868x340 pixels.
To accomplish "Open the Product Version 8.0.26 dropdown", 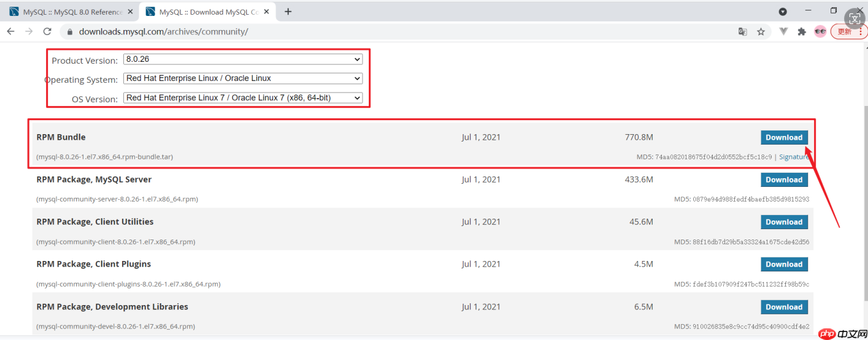I will point(243,59).
